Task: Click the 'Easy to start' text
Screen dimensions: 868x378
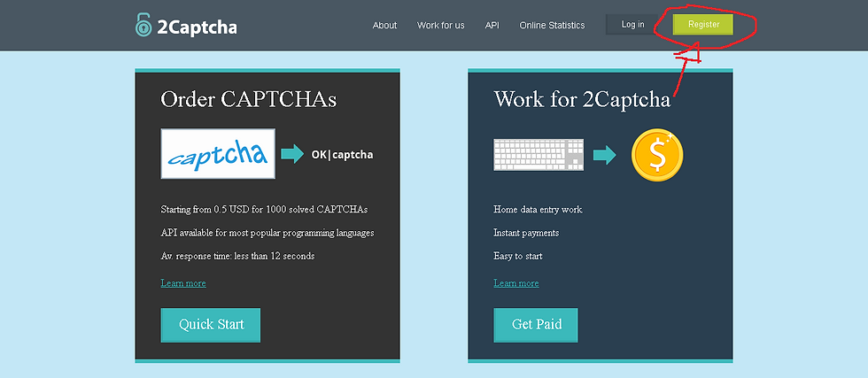Action: [x=517, y=256]
